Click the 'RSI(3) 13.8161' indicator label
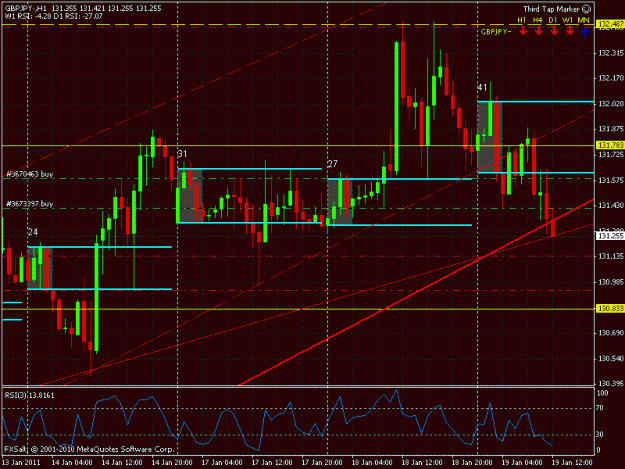Image resolution: width=625 pixels, height=469 pixels. [29, 395]
